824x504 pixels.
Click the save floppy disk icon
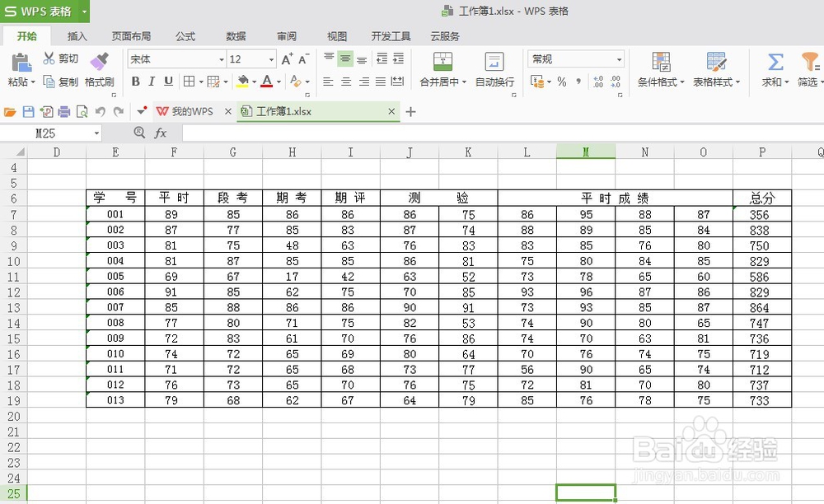(x=28, y=112)
